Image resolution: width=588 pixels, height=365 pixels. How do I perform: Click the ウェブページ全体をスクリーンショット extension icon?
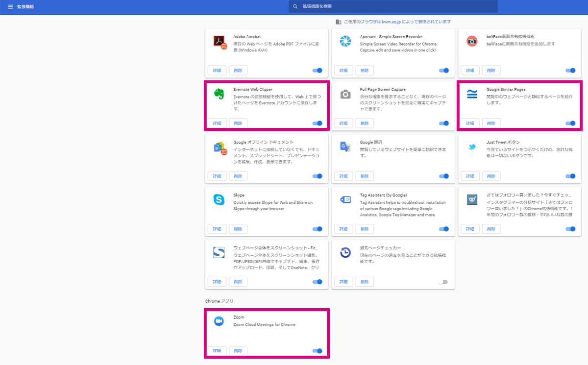[x=219, y=252]
